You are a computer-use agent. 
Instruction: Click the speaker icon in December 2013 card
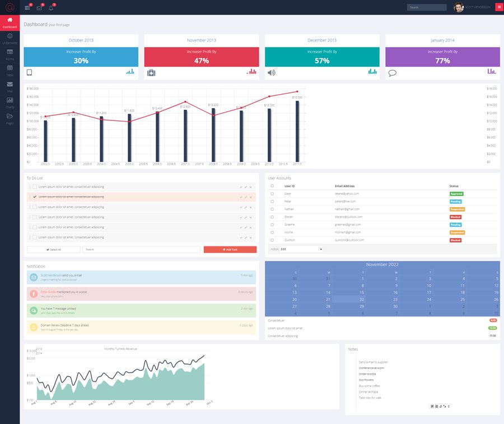click(272, 72)
